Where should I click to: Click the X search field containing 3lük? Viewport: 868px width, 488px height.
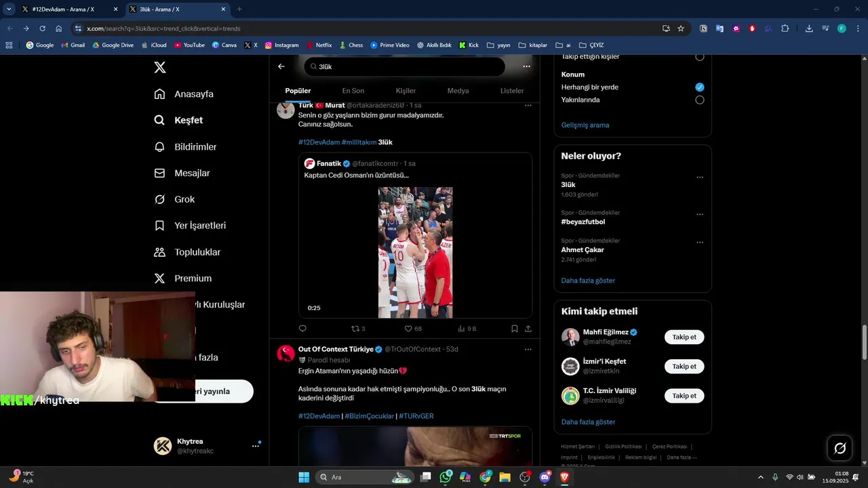(x=405, y=66)
